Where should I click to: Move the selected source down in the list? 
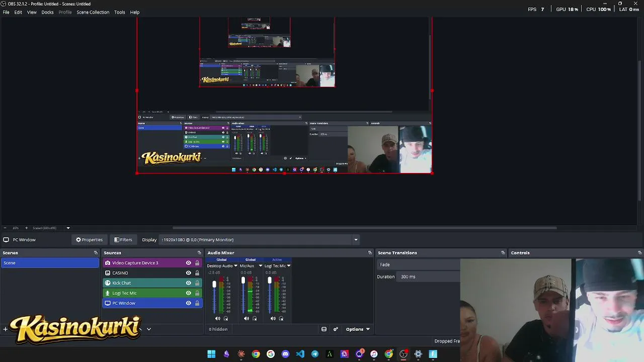coord(148,329)
